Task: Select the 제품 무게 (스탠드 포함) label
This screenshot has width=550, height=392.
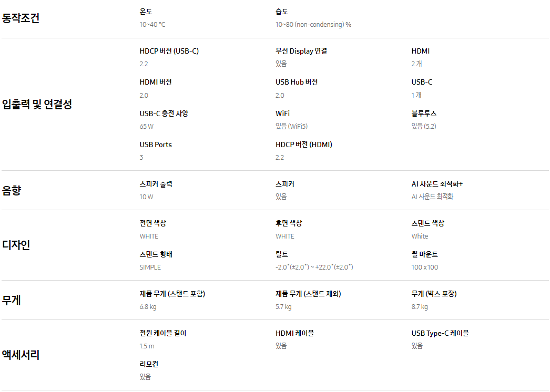Action: click(172, 294)
